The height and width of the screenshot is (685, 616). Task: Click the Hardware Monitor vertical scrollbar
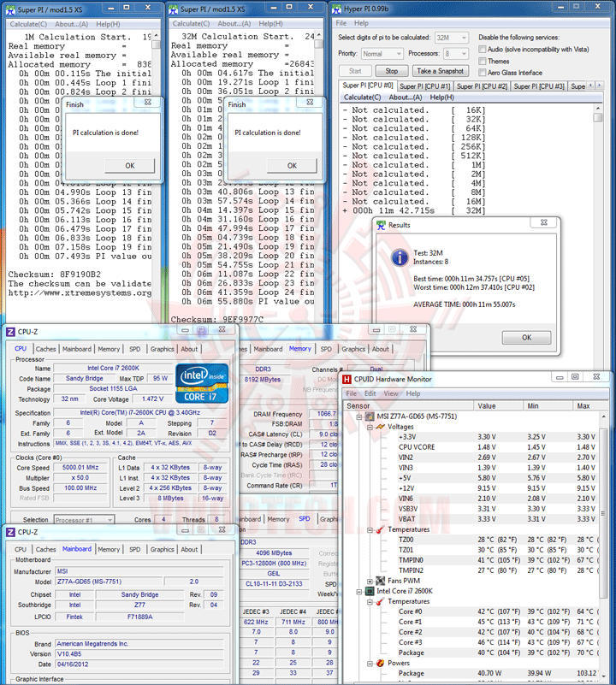click(603, 513)
